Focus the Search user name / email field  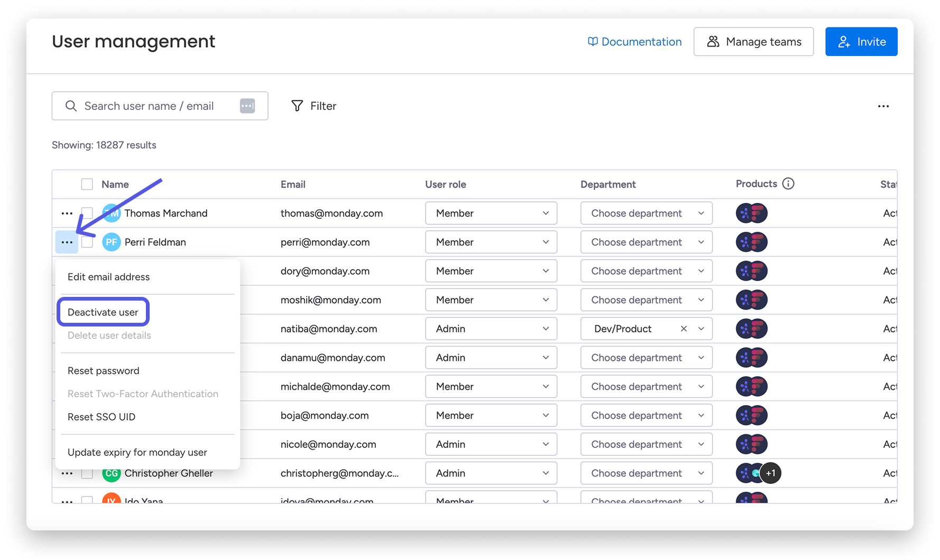160,106
